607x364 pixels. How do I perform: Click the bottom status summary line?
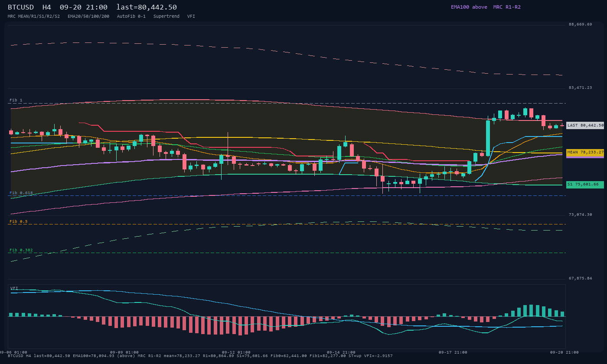click(200, 356)
